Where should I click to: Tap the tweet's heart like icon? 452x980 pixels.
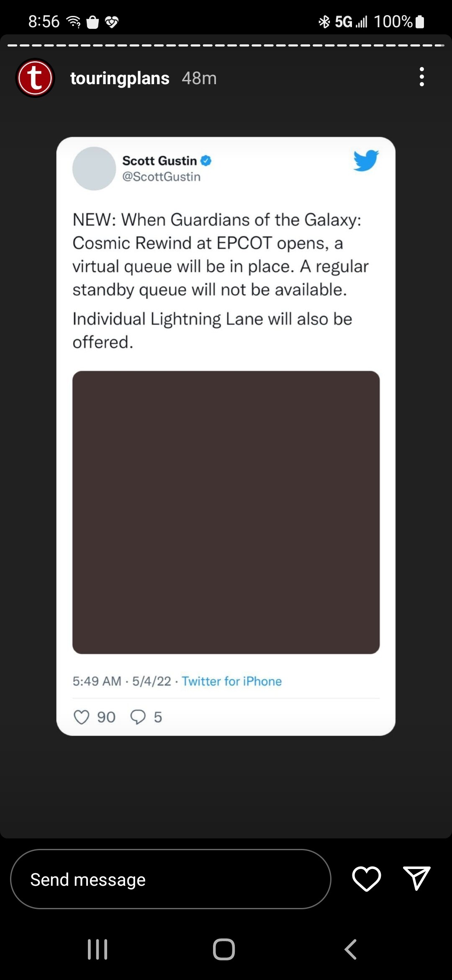[x=82, y=717]
